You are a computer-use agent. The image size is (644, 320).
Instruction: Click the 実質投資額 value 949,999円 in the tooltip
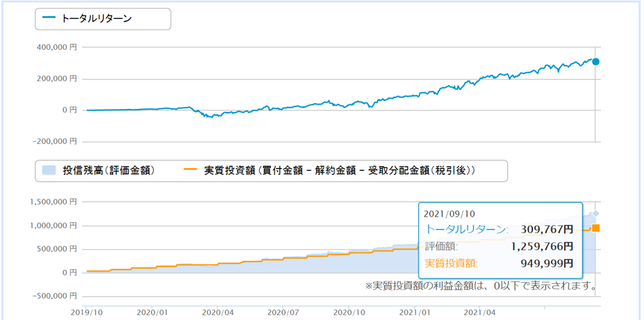[546, 263]
